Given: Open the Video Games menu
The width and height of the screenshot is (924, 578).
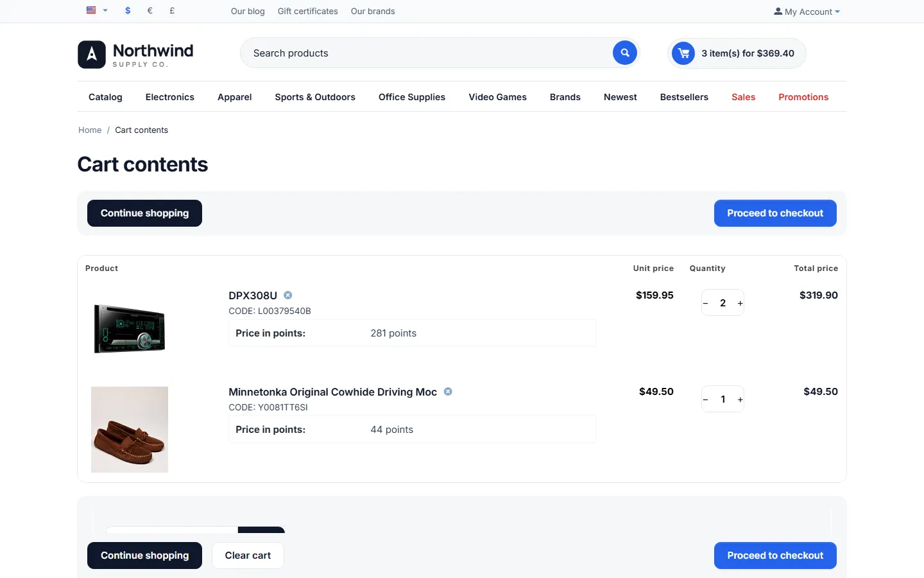Looking at the screenshot, I should (x=498, y=97).
